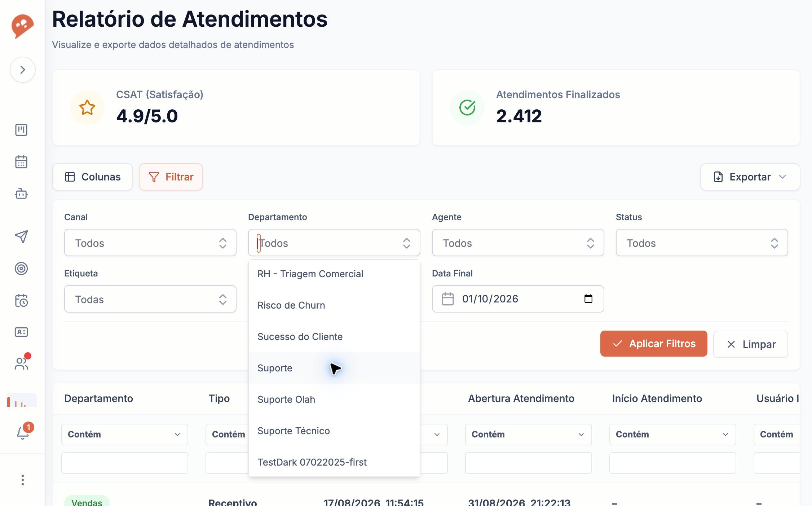The height and width of the screenshot is (506, 812).
Task: Open the target goals sidebar icon
Action: point(21,269)
